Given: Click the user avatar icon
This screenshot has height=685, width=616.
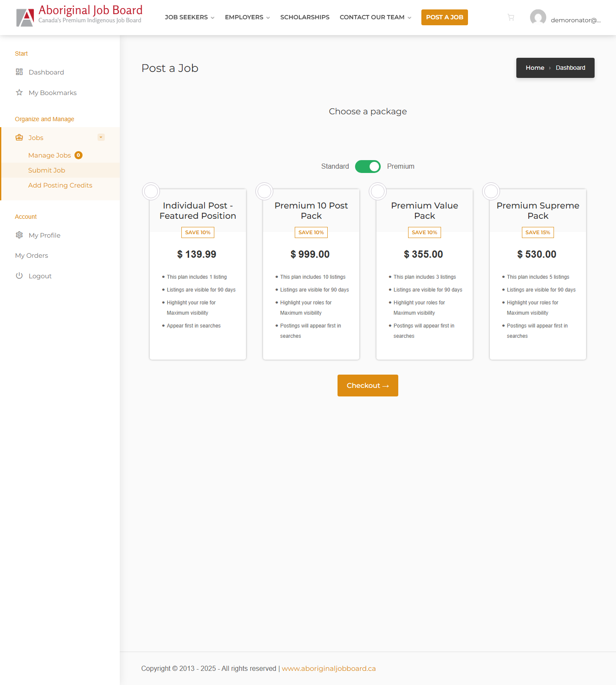Looking at the screenshot, I should [538, 18].
